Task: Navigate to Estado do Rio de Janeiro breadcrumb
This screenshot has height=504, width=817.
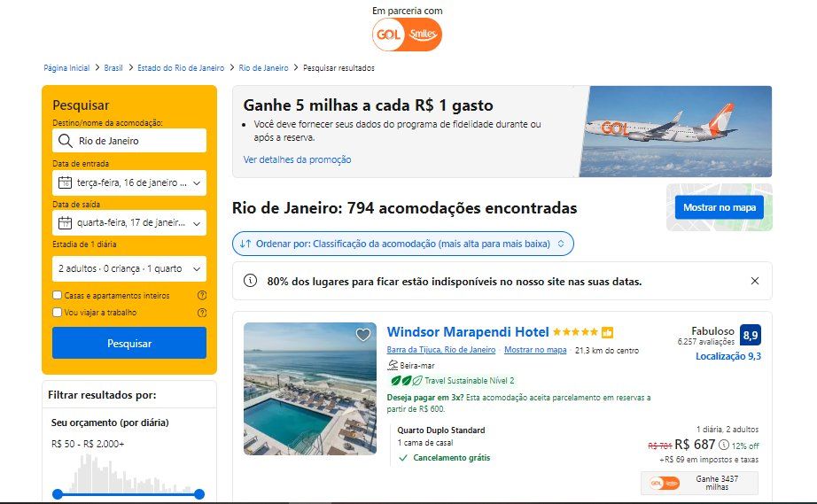Action: 181,67
